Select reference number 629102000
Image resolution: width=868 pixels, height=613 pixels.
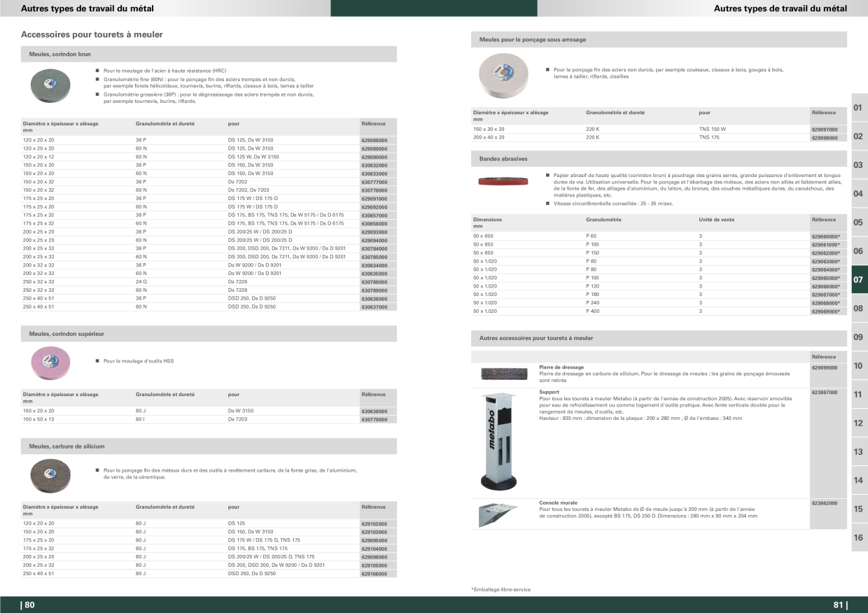(x=374, y=523)
